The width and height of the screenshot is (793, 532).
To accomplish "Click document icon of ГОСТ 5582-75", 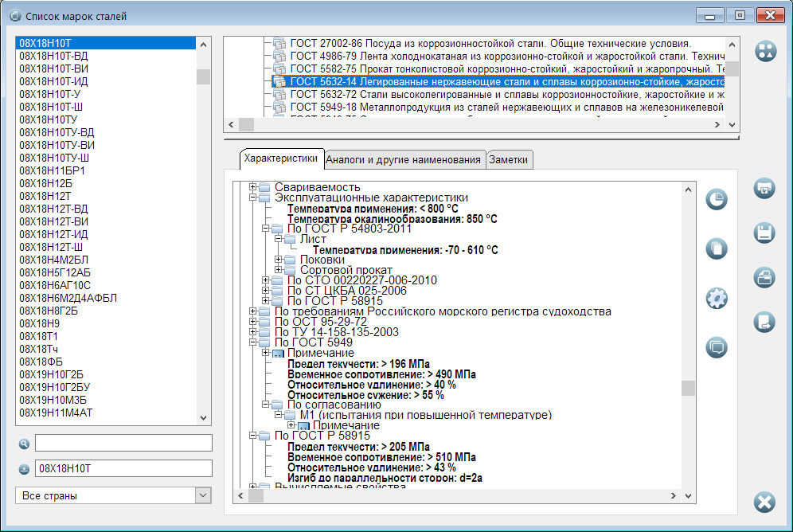I will point(279,68).
